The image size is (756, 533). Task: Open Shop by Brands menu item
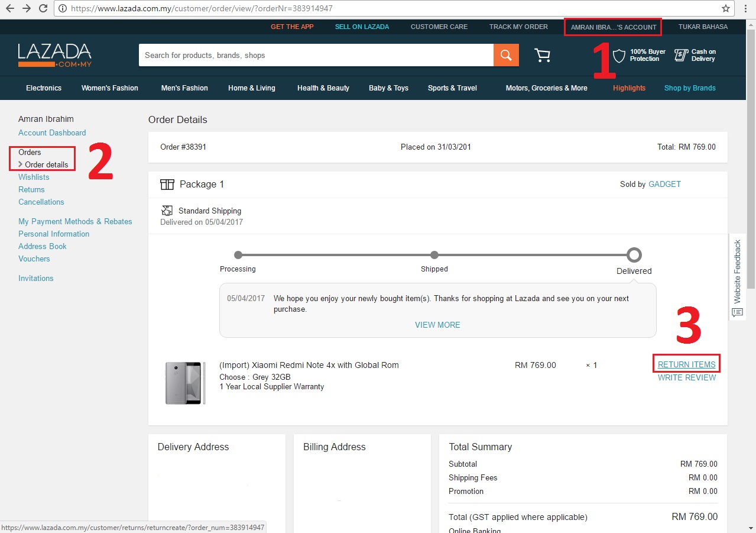(690, 88)
